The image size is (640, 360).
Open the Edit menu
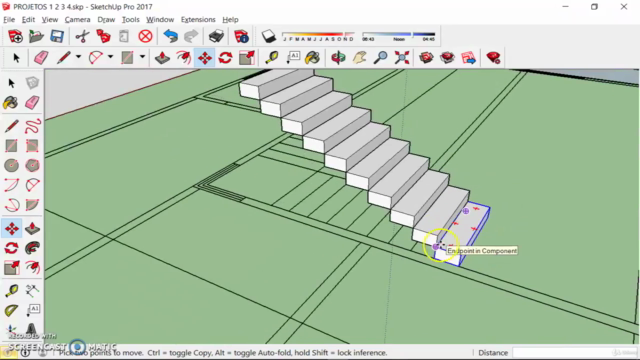(x=28, y=20)
